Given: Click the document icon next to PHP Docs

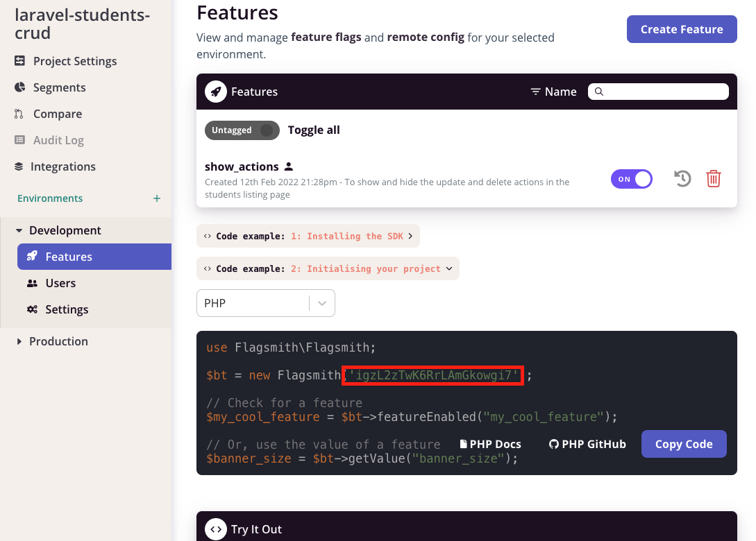Looking at the screenshot, I should point(463,444).
